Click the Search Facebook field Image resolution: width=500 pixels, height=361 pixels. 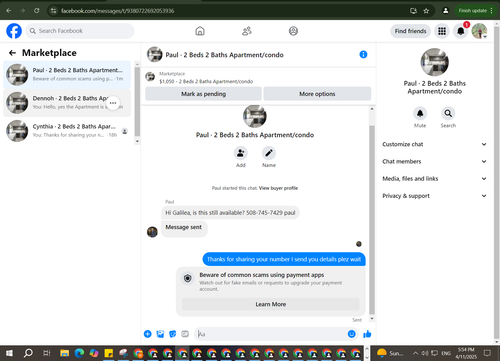(x=80, y=31)
